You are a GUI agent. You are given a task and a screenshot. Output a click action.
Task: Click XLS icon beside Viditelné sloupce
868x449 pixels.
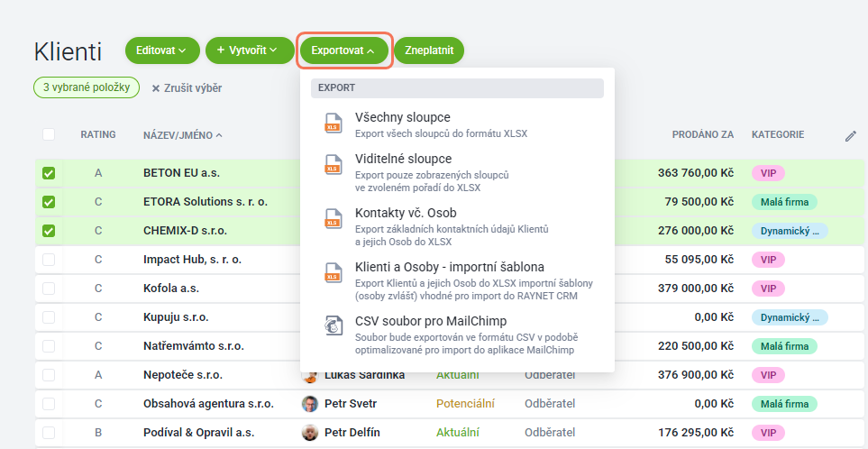(x=333, y=164)
